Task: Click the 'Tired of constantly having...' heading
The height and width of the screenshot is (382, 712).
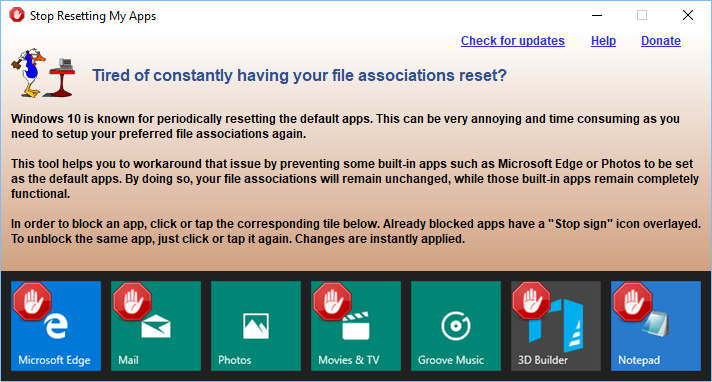Action: pos(299,75)
